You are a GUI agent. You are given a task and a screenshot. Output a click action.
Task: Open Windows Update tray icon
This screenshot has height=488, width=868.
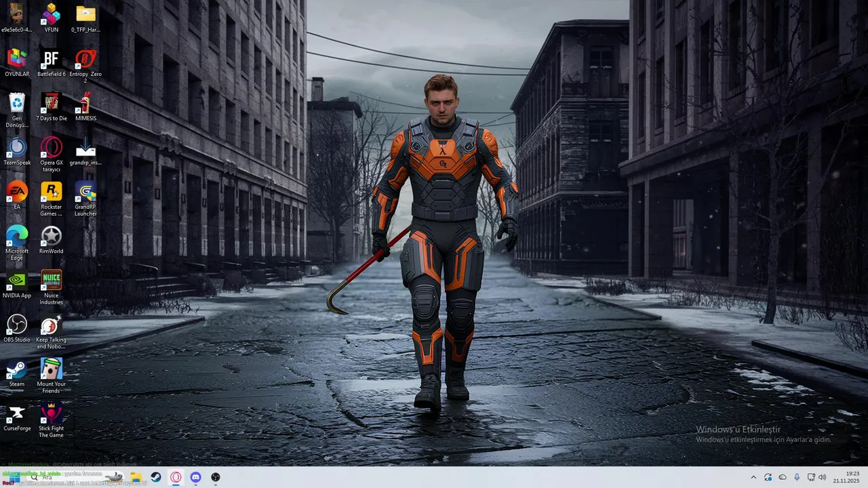768,477
